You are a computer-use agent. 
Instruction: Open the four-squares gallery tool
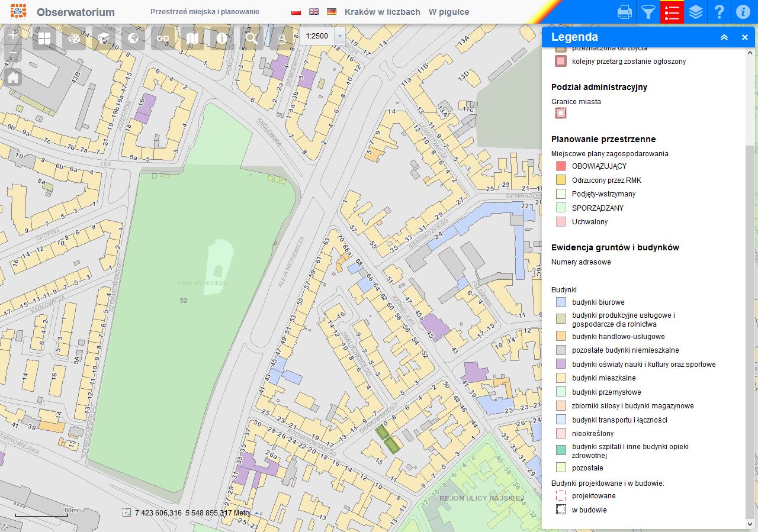[44, 39]
